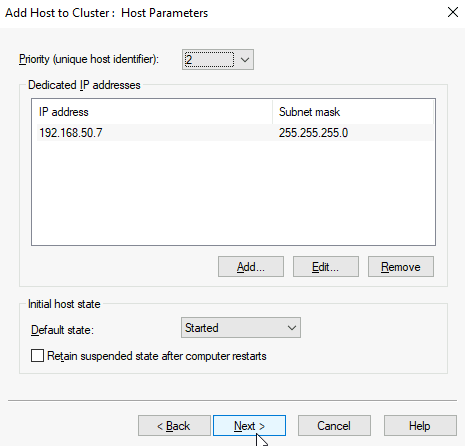Sort by the Subnet mask column header
465x446 pixels.
tap(353, 112)
